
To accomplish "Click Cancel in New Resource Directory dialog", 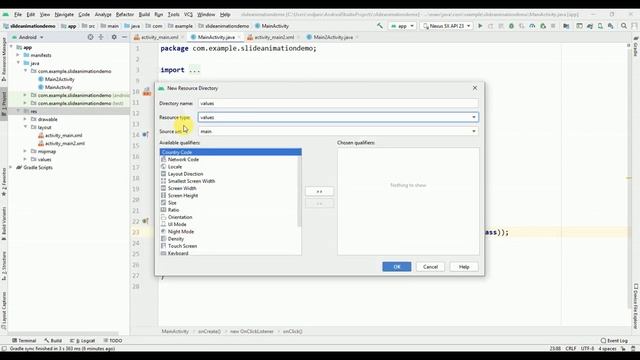I will (x=430, y=267).
